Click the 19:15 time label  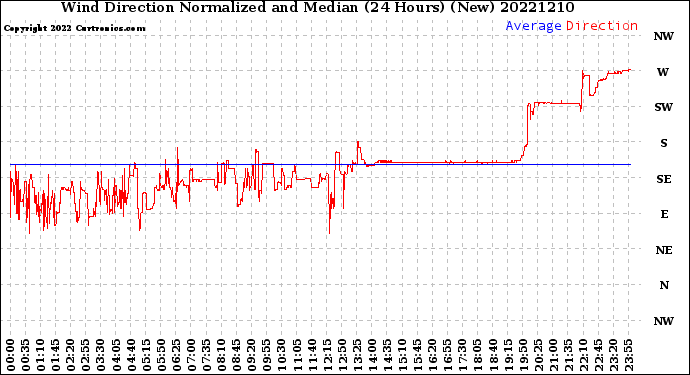(508, 356)
